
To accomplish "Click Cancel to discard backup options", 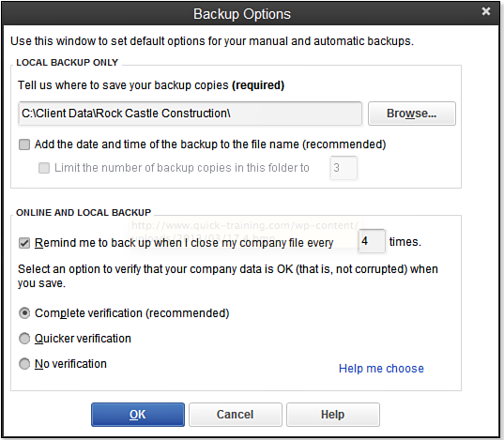I will tap(236, 415).
